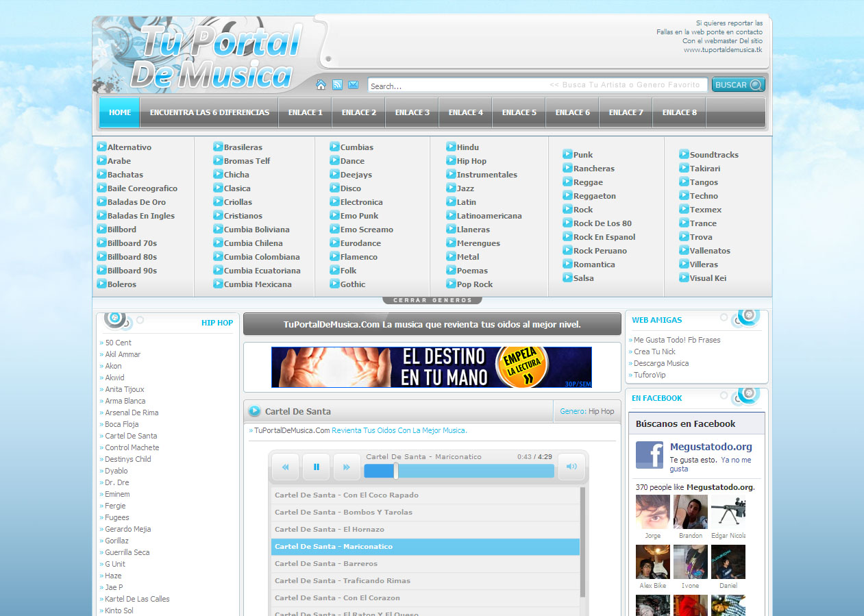Click the play icon in Cartel De Santa header
The width and height of the screenshot is (864, 616).
254,411
